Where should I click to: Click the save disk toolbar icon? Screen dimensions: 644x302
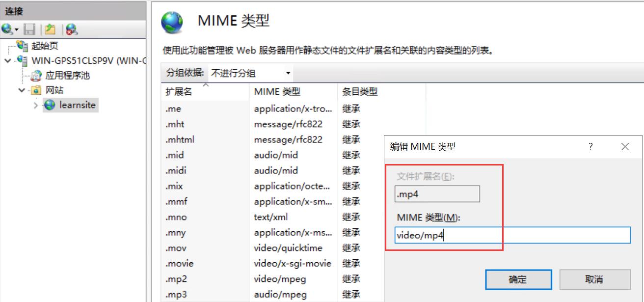(x=29, y=29)
